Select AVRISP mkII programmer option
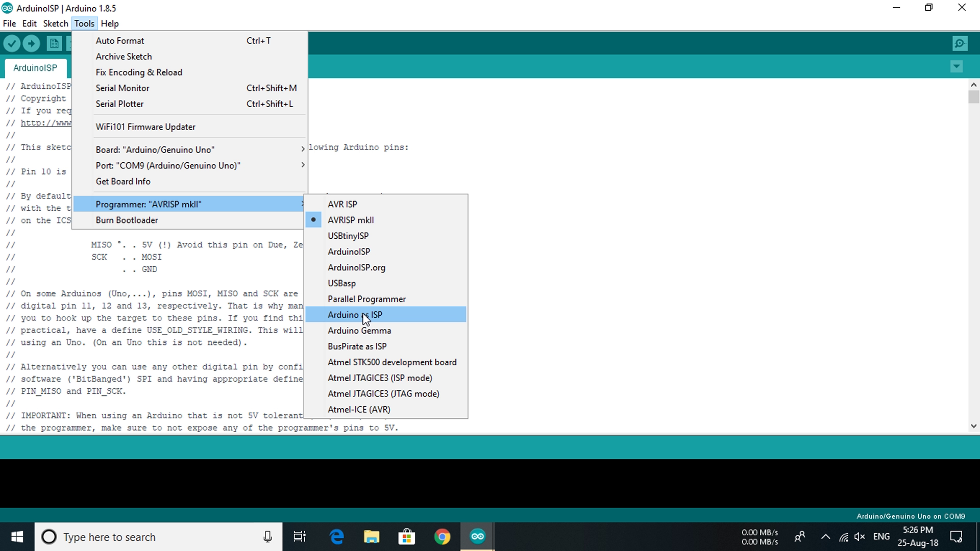This screenshot has width=980, height=551. pos(350,219)
